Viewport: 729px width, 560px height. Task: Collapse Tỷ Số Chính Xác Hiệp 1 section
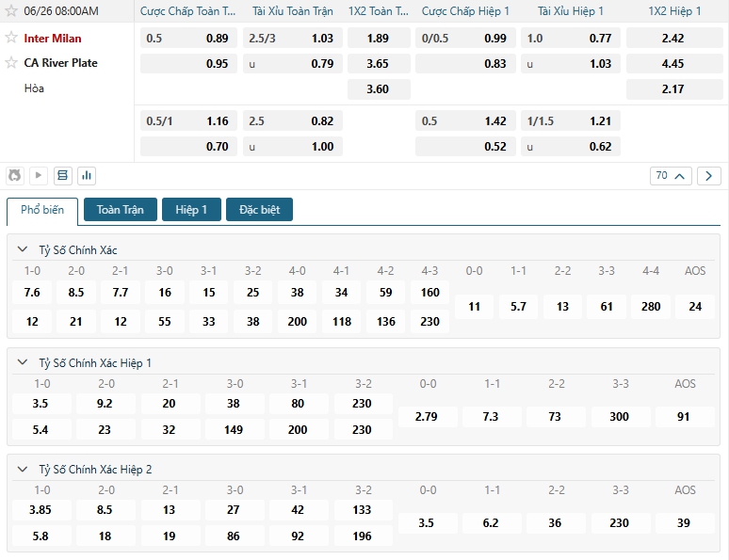pyautogui.click(x=23, y=363)
